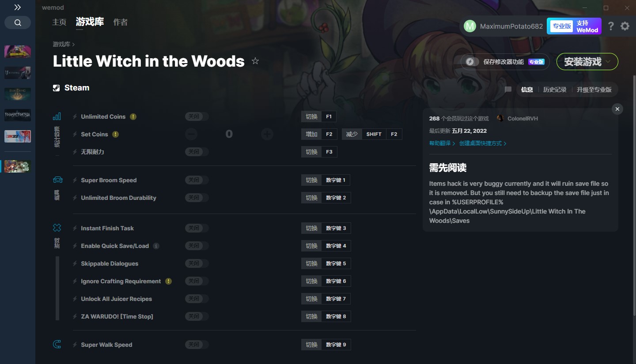The width and height of the screenshot is (636, 364).
Task: Show Set Coins warning info icon
Action: click(115, 134)
